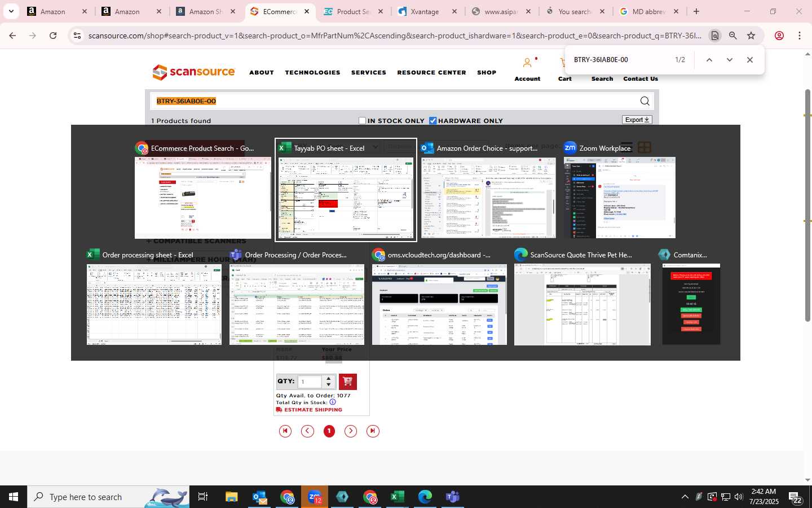Close the find-in-page bar

pyautogui.click(x=749, y=60)
